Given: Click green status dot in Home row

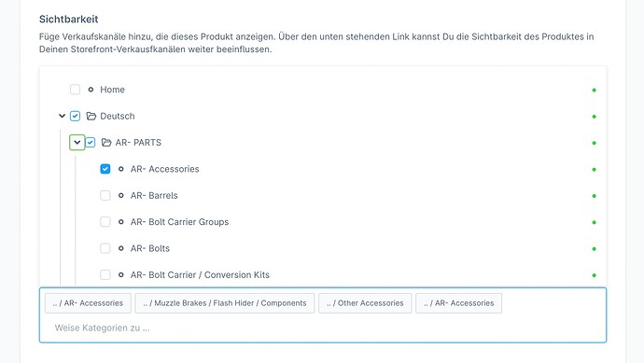Looking at the screenshot, I should coord(594,90).
